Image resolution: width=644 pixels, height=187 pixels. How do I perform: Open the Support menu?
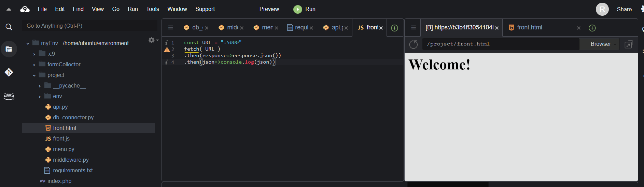pos(205,9)
